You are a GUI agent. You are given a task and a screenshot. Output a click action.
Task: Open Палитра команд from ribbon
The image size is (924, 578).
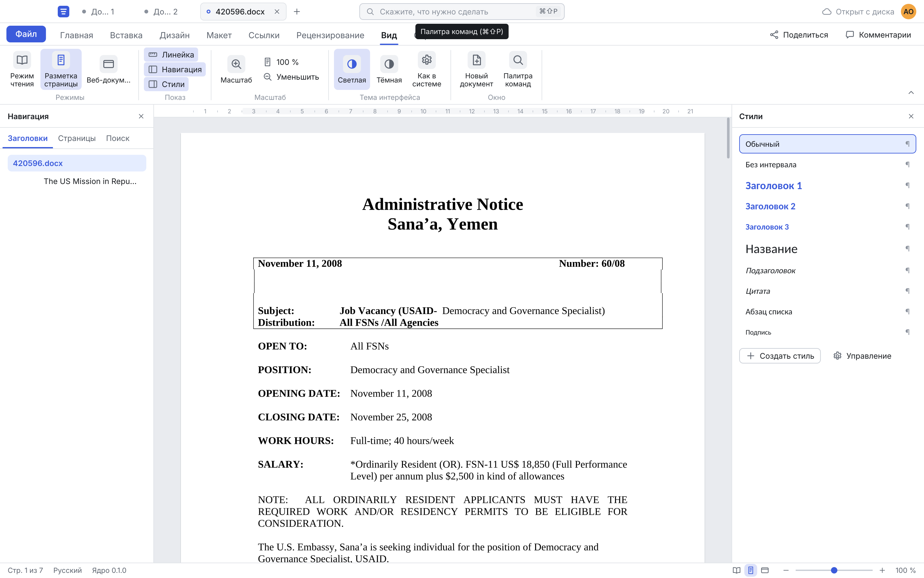[x=518, y=69]
